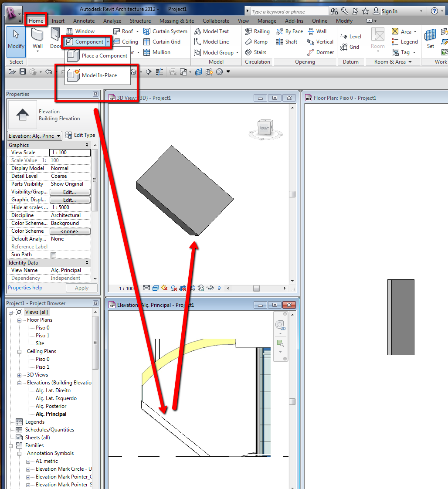Collapse the Graphics properties section
Image resolution: width=448 pixels, height=489 pixels.
[87, 145]
